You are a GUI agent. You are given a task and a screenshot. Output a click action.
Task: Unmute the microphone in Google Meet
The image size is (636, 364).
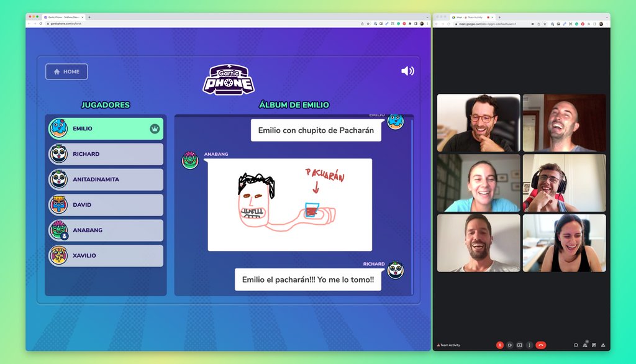tap(500, 345)
